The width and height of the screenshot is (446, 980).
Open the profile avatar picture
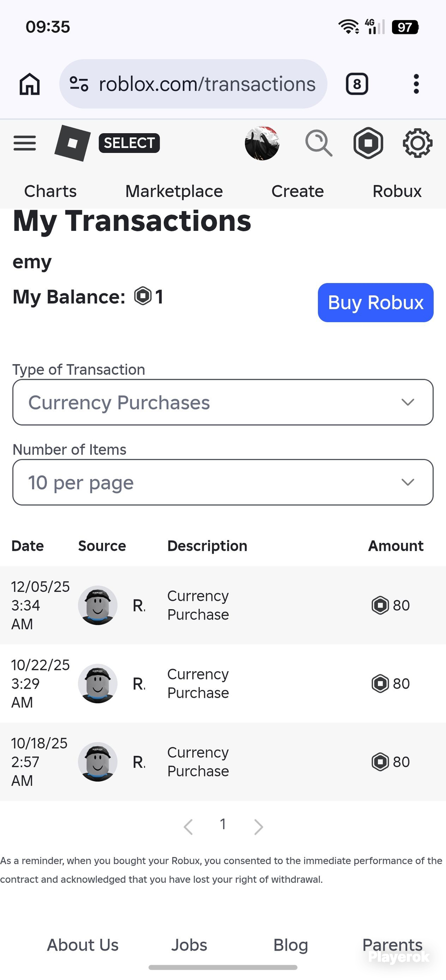(262, 143)
